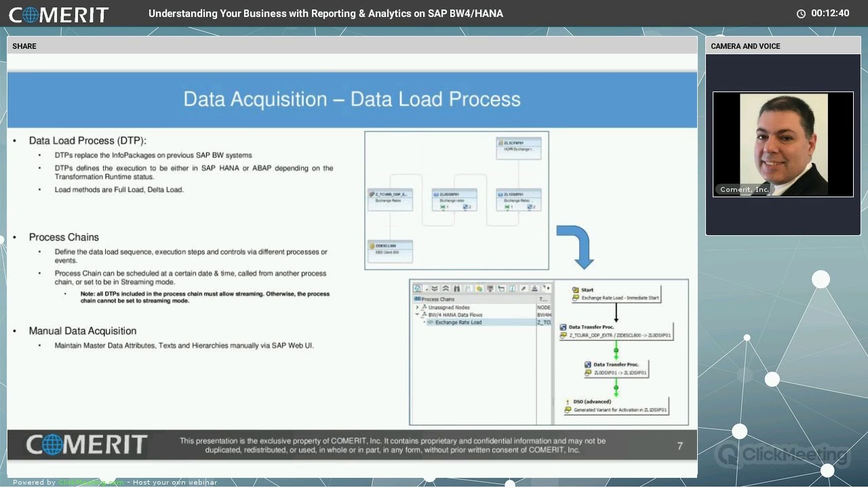The image size is (868, 488).
Task: Click the binoculars Find icon in the toolbar
Action: (457, 288)
